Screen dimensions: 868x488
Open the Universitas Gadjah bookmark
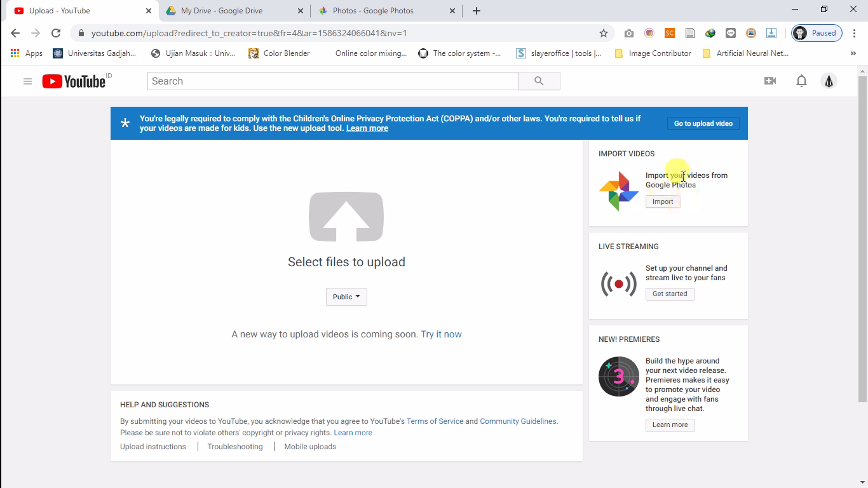94,53
